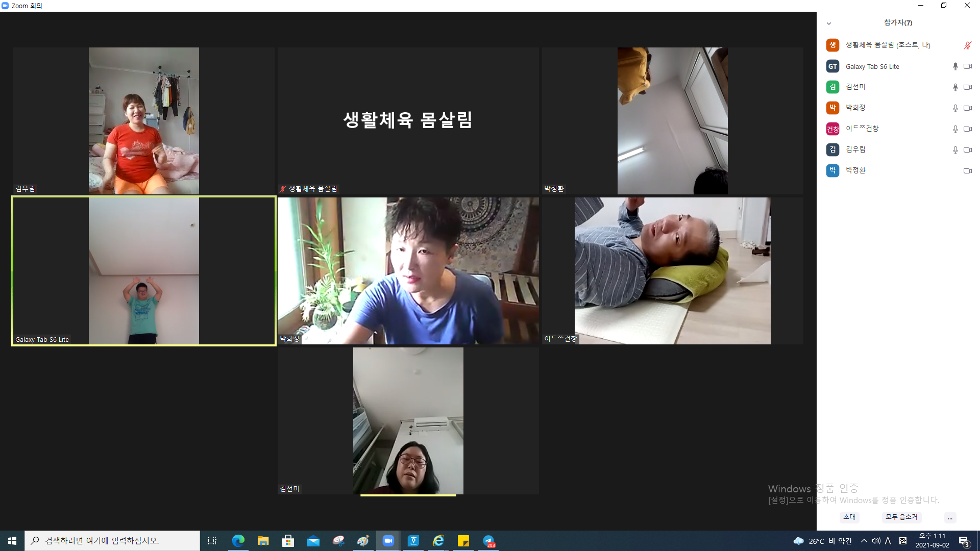Viewport: 980px width, 551px height.
Task: Click the camera icon next to 김선미
Action: click(x=967, y=87)
